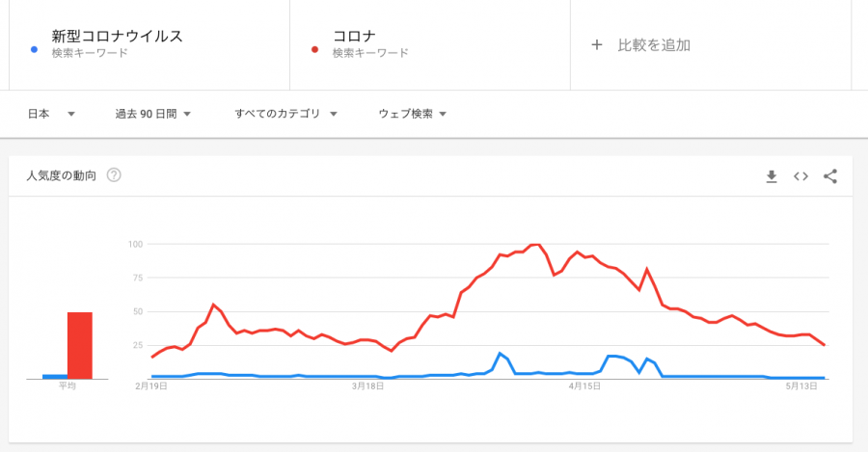Open the 日本 region dropdown
The width and height of the screenshot is (868, 452).
pyautogui.click(x=51, y=114)
